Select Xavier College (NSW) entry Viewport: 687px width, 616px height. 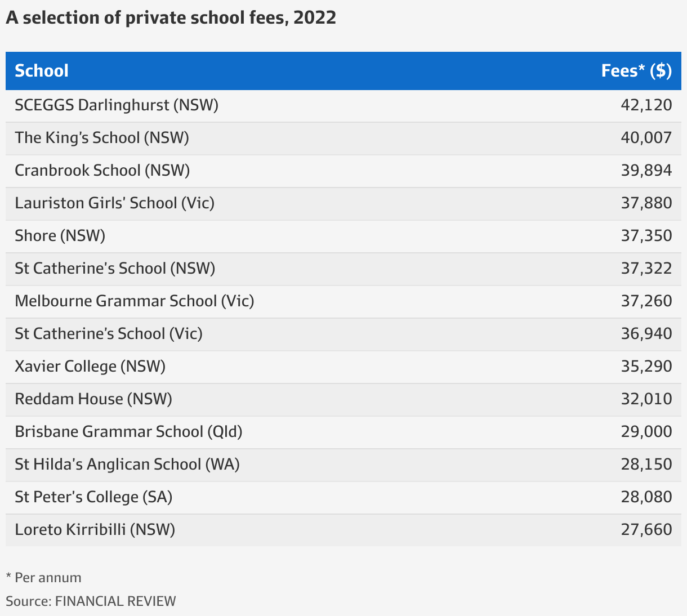pyautogui.click(x=90, y=367)
